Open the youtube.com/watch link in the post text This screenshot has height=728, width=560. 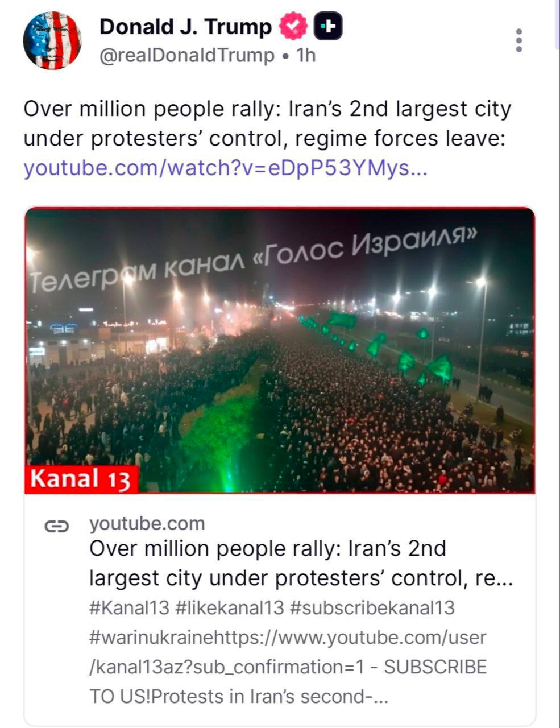(225, 169)
